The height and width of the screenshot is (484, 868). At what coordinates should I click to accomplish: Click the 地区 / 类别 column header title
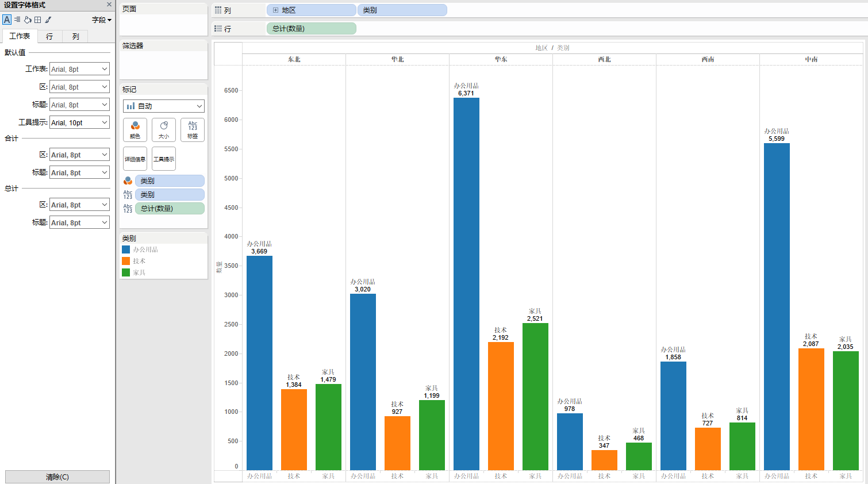552,48
